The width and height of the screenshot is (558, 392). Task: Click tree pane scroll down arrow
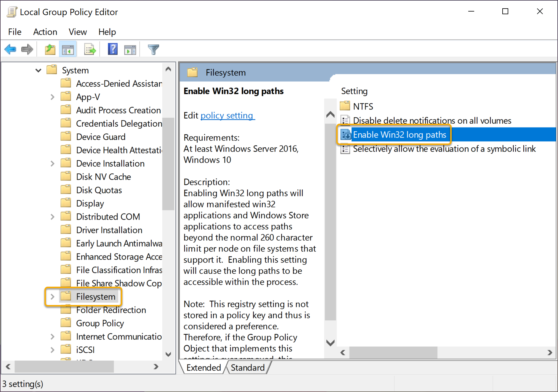(168, 354)
